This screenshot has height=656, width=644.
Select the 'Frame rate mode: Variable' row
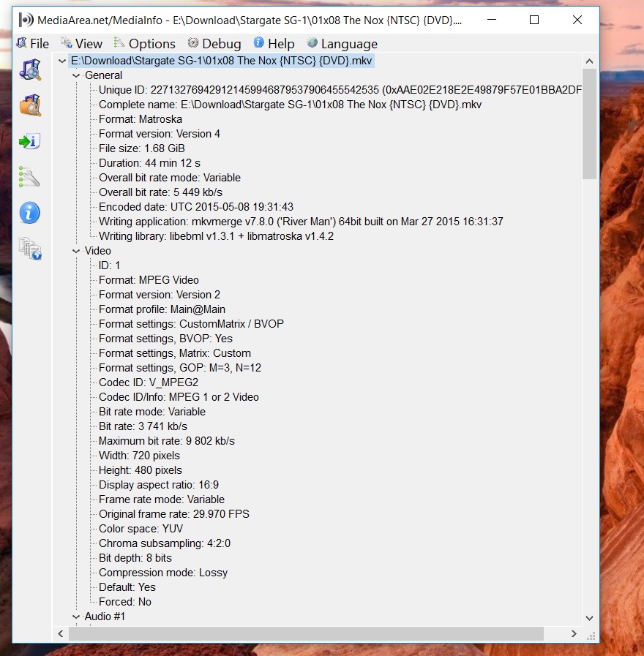point(162,500)
